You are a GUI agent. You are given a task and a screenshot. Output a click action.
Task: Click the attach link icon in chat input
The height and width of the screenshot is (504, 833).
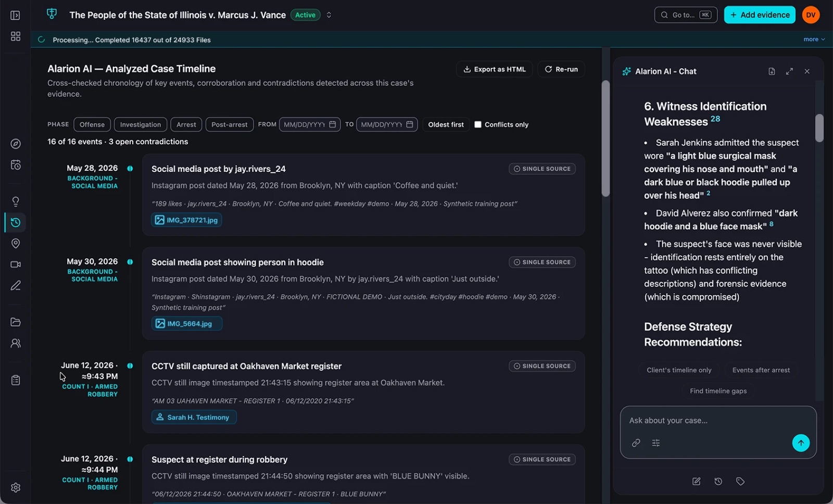(636, 443)
